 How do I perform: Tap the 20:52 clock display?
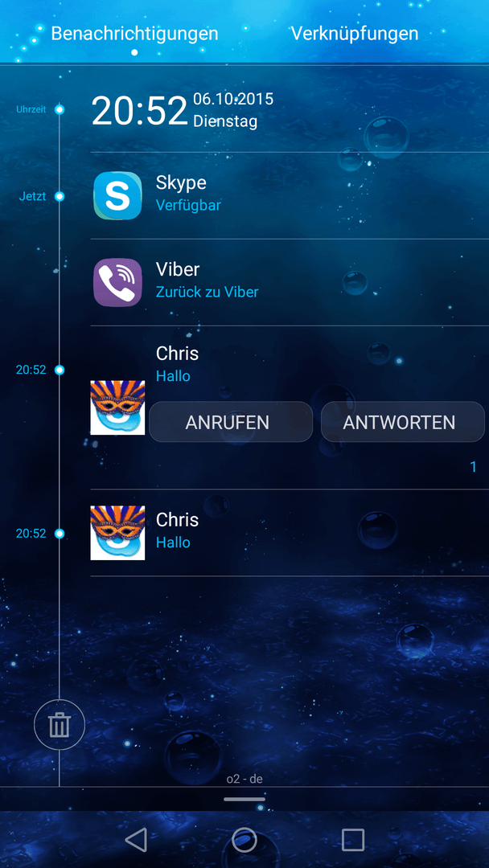click(140, 111)
